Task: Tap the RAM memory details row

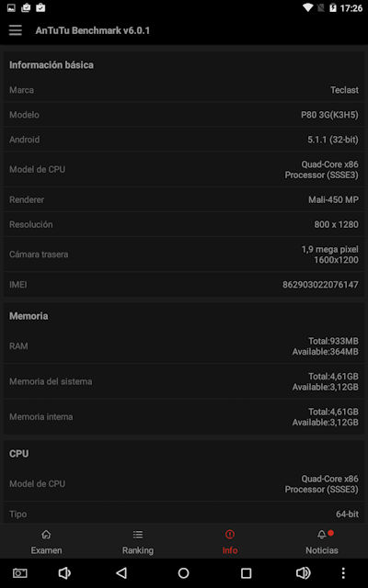Action: [x=184, y=346]
